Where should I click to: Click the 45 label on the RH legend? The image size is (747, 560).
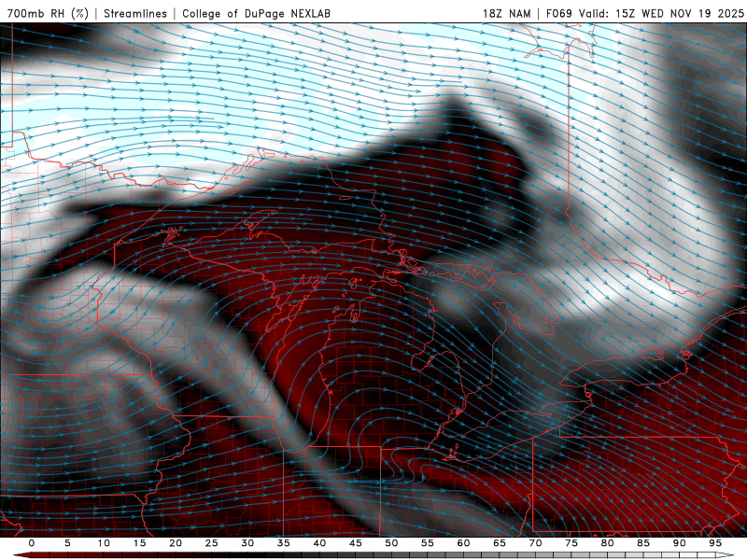[355, 543]
